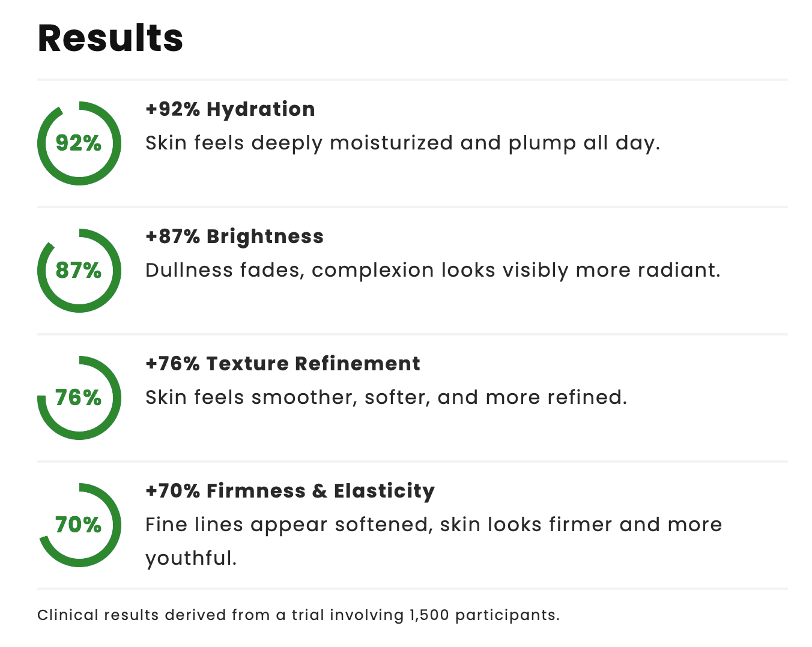Click the word 'youthful.' on the last line

point(191,559)
